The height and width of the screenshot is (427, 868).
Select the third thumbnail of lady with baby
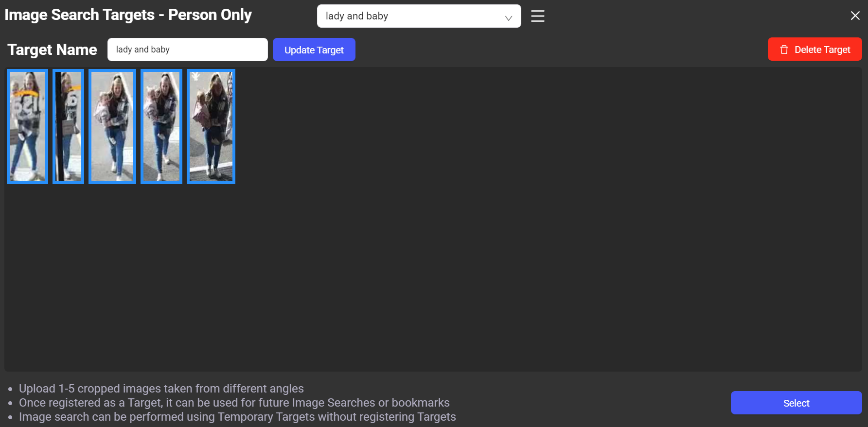point(112,127)
